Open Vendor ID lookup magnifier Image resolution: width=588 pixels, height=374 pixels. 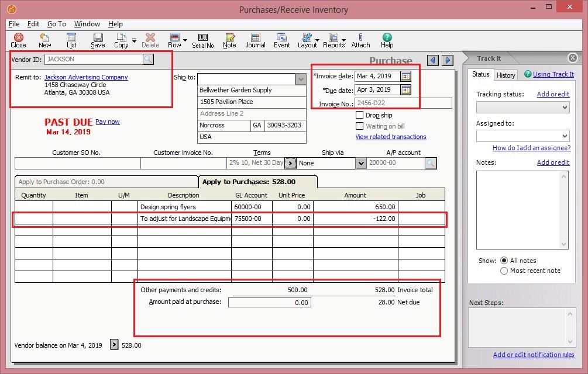click(148, 59)
